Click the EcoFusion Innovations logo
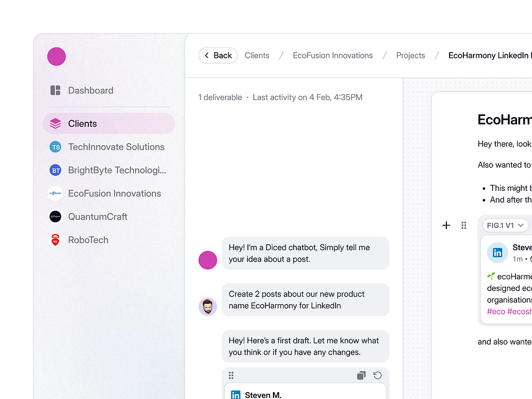The height and width of the screenshot is (399, 532). click(x=55, y=194)
